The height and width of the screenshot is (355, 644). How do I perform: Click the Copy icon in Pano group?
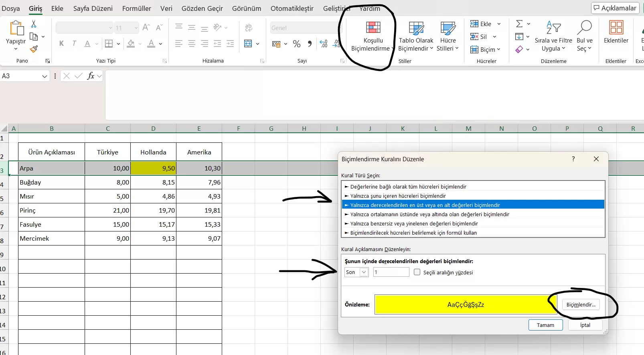tap(34, 37)
